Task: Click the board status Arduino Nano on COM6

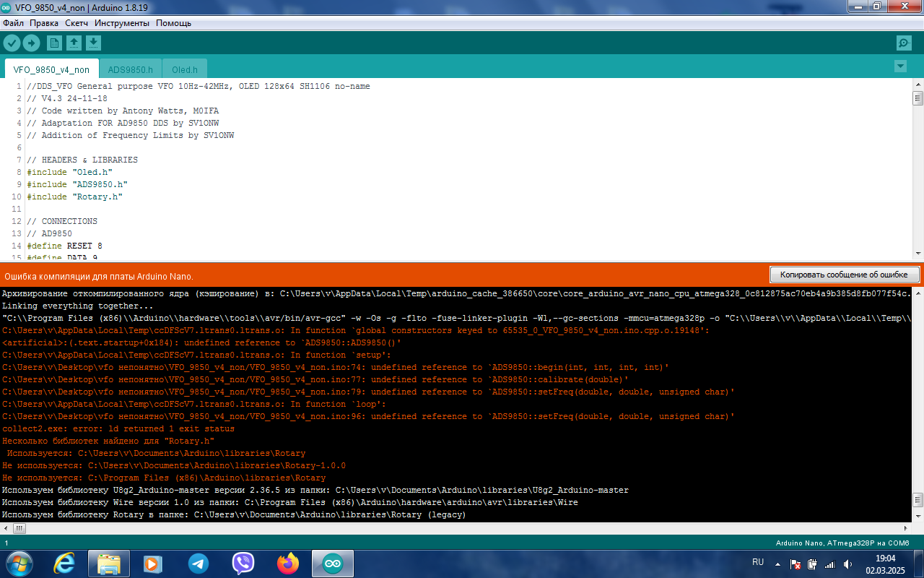Action: (842, 543)
